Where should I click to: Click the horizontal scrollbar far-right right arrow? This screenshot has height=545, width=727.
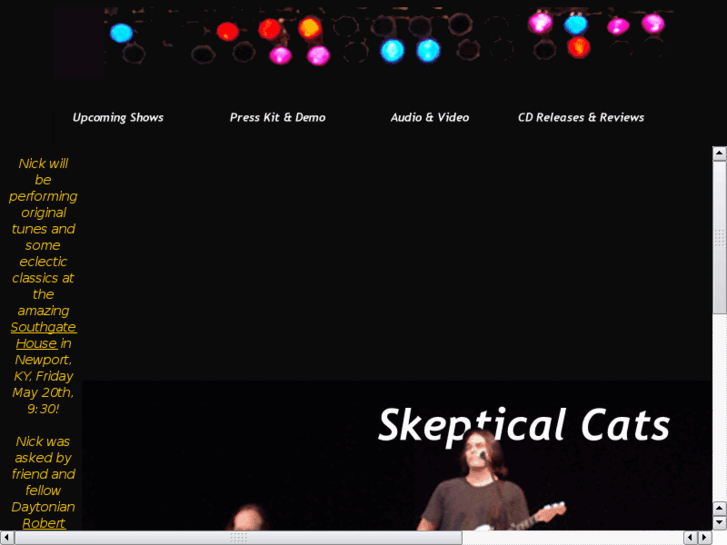pos(705,537)
